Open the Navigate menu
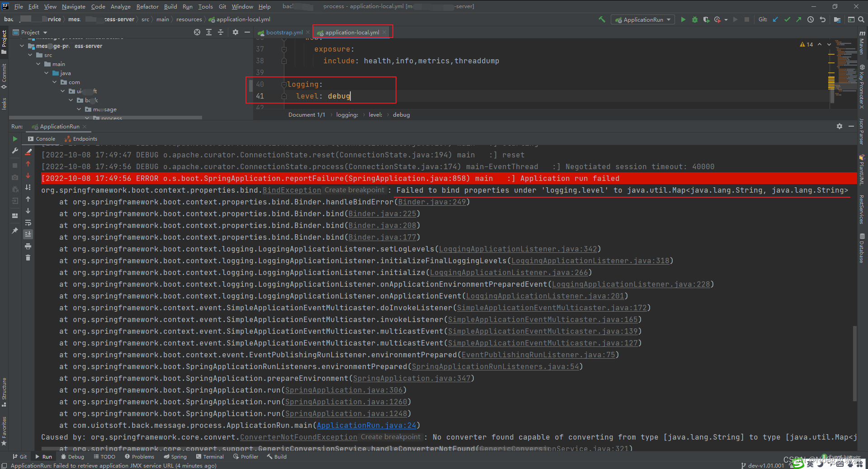 pyautogui.click(x=74, y=6)
